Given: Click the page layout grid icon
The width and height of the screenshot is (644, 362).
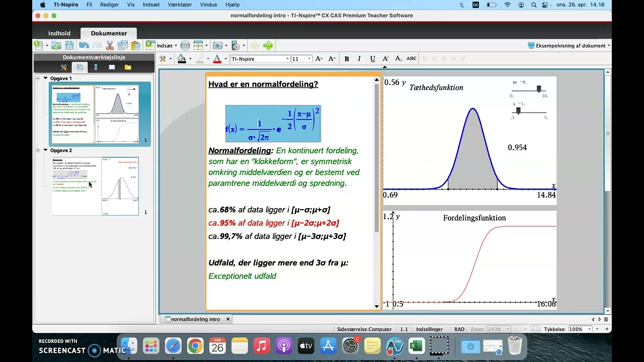Looking at the screenshot, I should 198,46.
